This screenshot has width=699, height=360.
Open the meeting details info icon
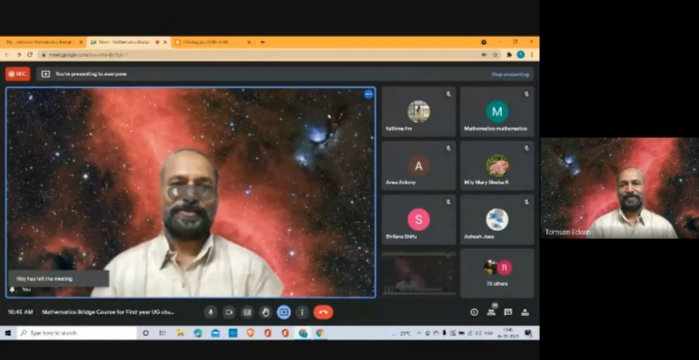(474, 312)
